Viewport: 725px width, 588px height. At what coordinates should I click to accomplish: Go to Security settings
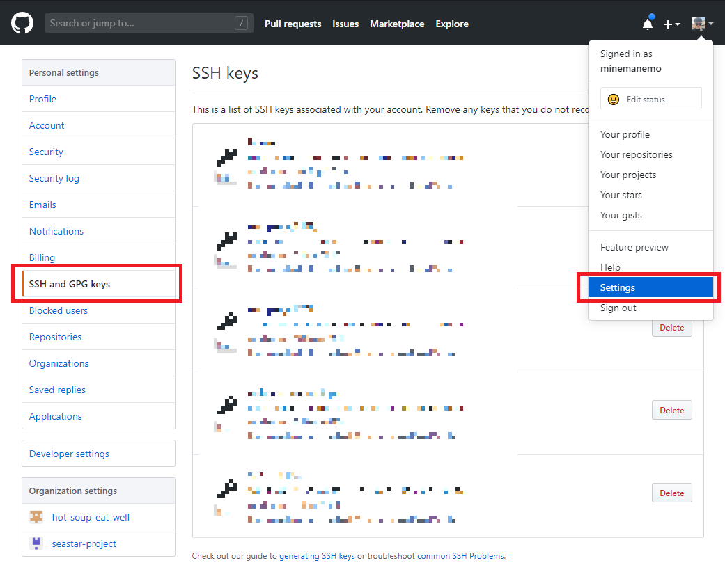pyautogui.click(x=98, y=152)
